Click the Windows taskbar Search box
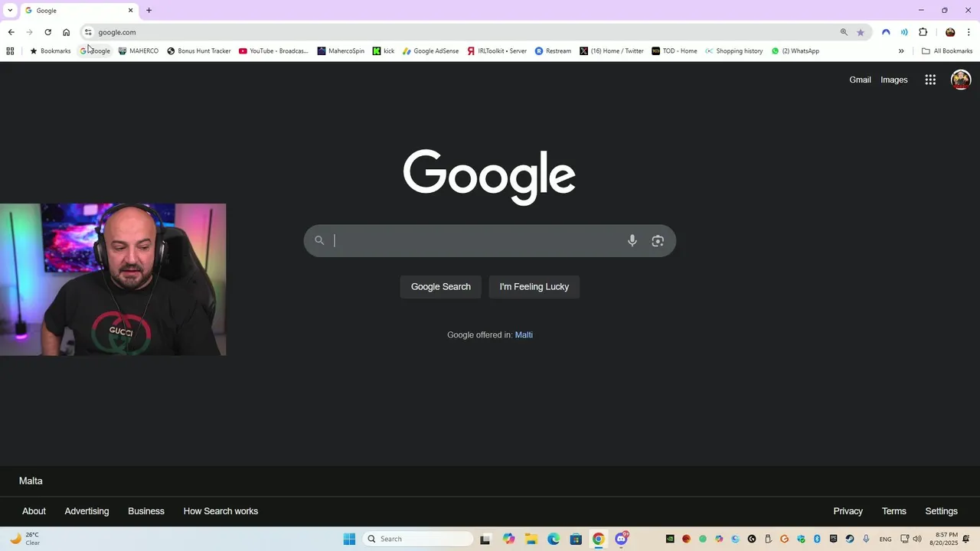This screenshot has height=551, width=980. pos(418,539)
